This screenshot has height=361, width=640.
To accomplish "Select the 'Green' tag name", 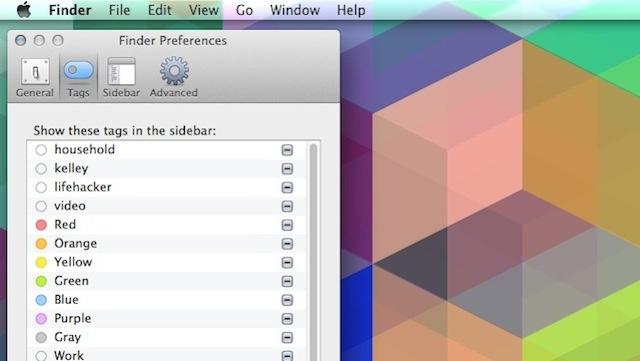I will 71,281.
